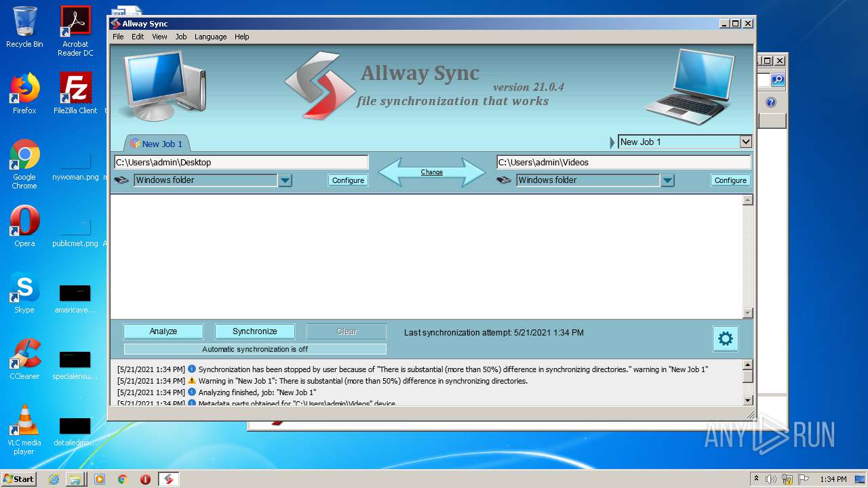Click the help icon in the background window
This screenshot has width=868, height=488.
point(771,102)
